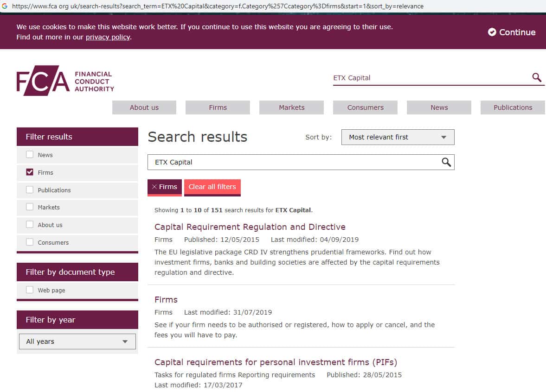This screenshot has height=392, width=546.
Task: Open the privacy policy link
Action: pyautogui.click(x=108, y=37)
